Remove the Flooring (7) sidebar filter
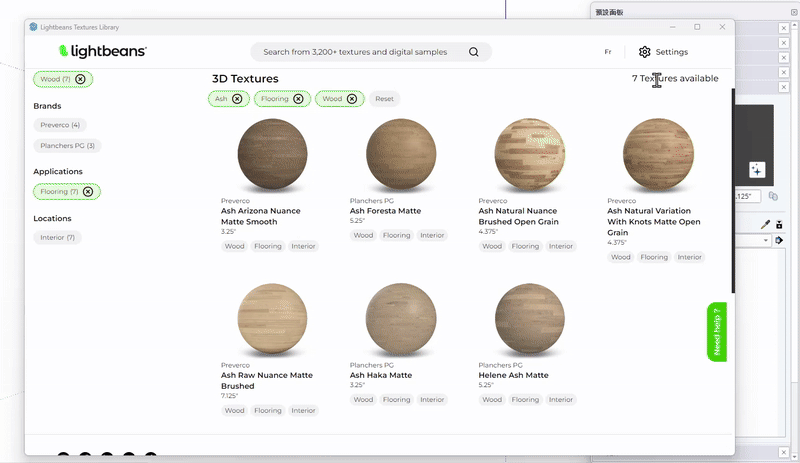 point(88,191)
